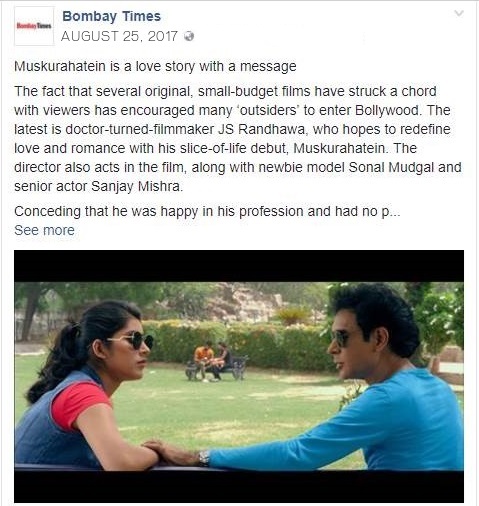Click the couple on the background bench
479x506 pixels.
coord(215,362)
